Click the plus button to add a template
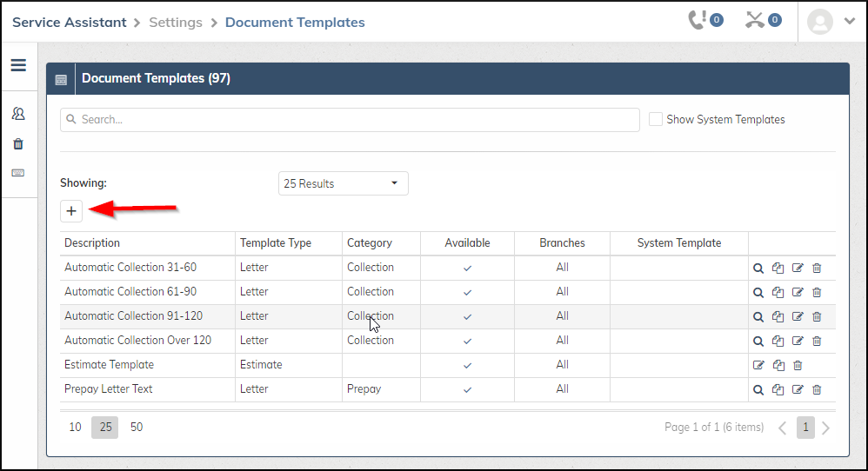The width and height of the screenshot is (868, 471). click(71, 210)
